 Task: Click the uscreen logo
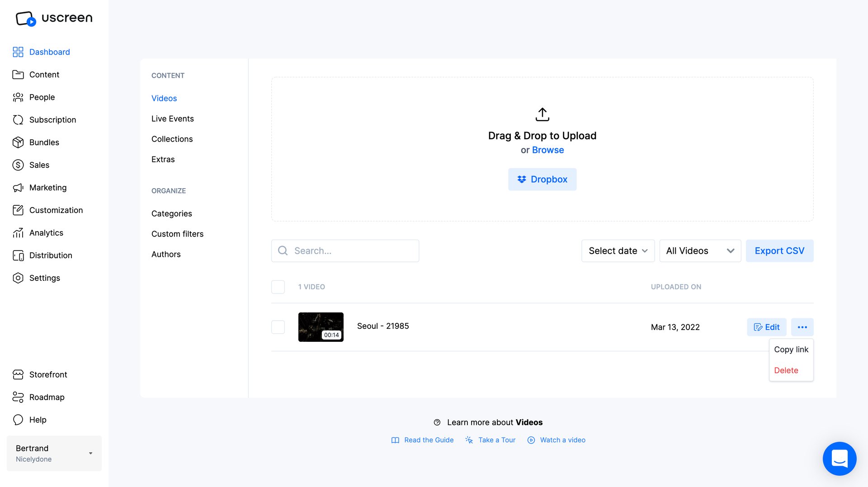(x=53, y=18)
